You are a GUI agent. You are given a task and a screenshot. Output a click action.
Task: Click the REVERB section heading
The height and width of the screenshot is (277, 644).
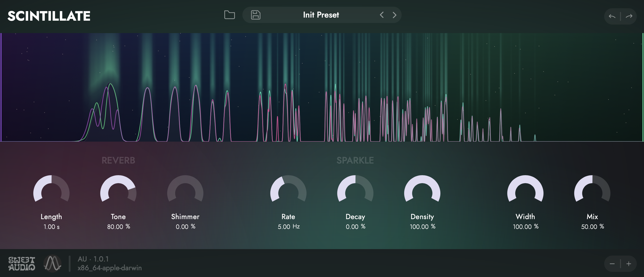[118, 160]
